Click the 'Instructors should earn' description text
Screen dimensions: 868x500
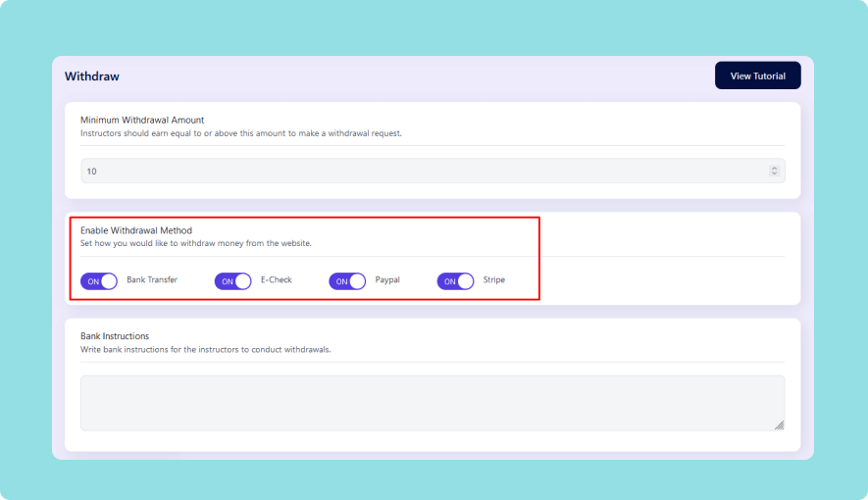pyautogui.click(x=240, y=132)
